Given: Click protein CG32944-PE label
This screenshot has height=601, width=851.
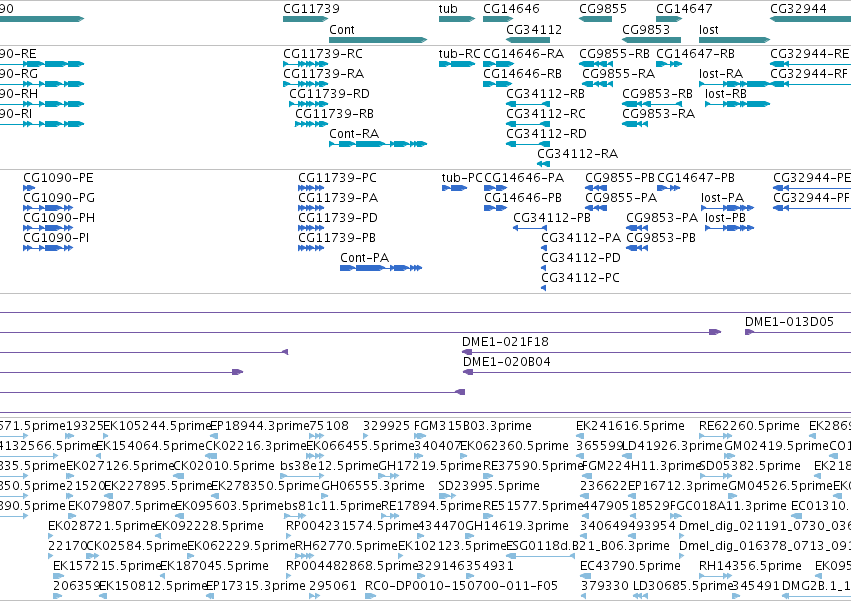Looking at the screenshot, I should pyautogui.click(x=812, y=178).
